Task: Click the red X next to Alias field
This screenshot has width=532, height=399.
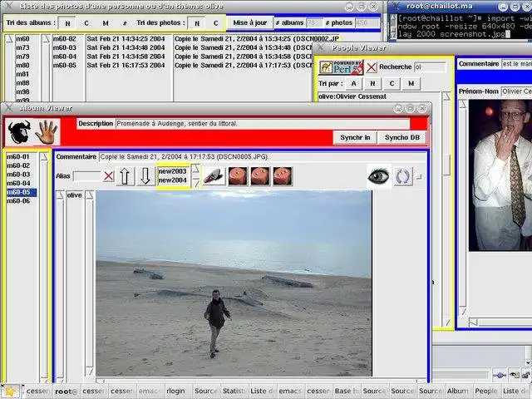Action: point(109,176)
